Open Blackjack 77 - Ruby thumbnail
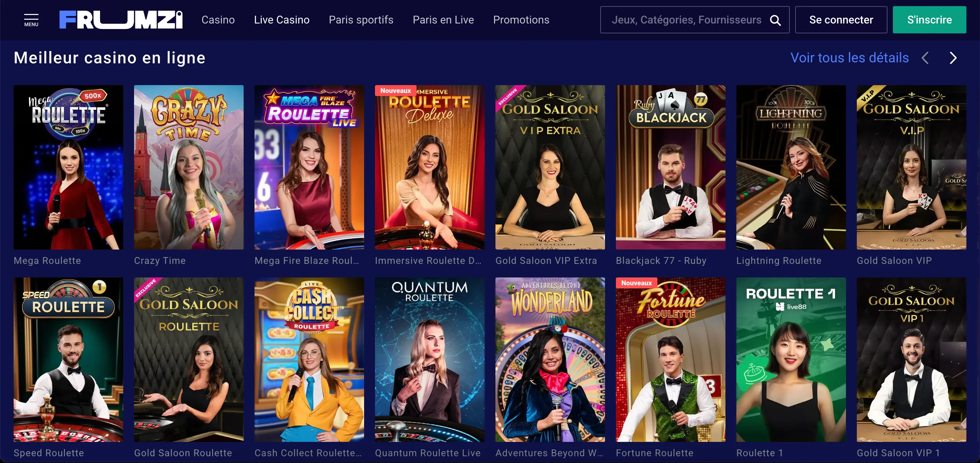980x463 pixels. point(670,167)
